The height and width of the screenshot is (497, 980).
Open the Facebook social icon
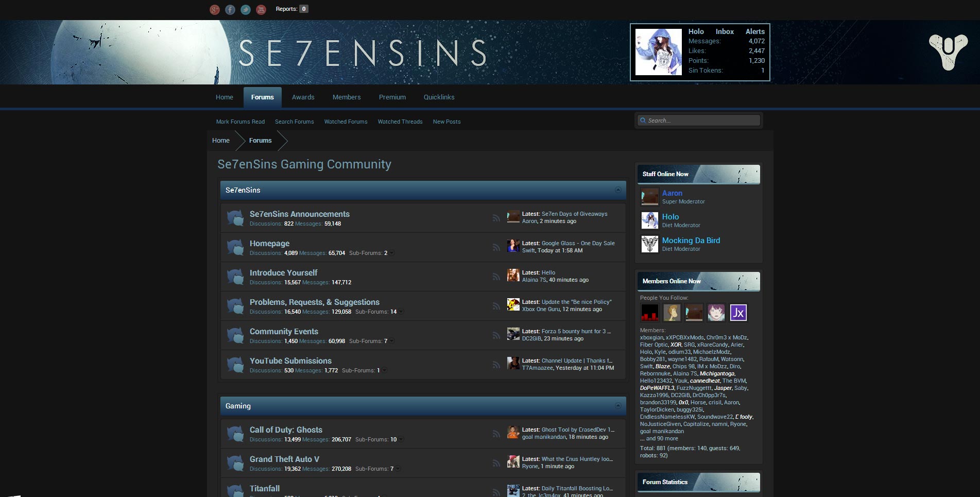point(230,10)
